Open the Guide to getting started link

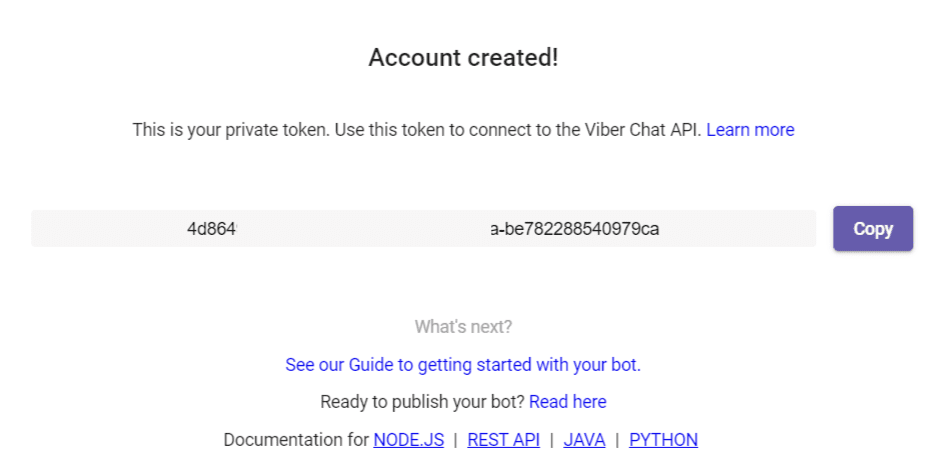463,365
